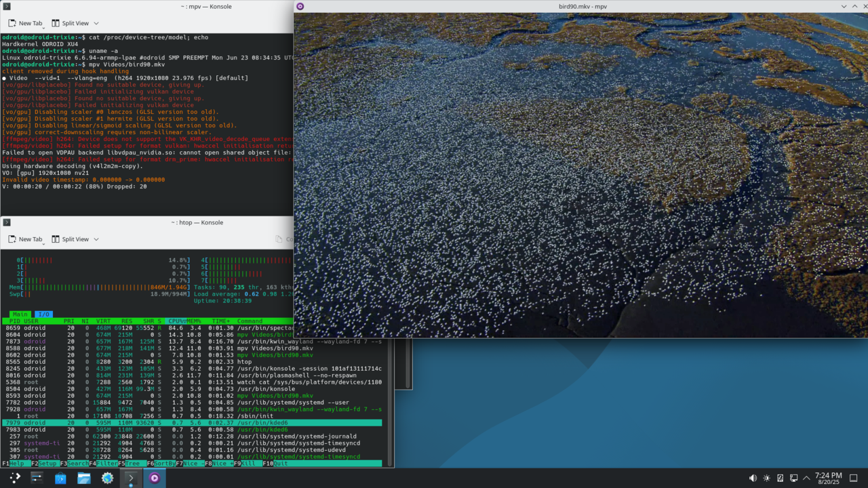Open volume control in system tray
This screenshot has width=868, height=488.
tap(753, 478)
